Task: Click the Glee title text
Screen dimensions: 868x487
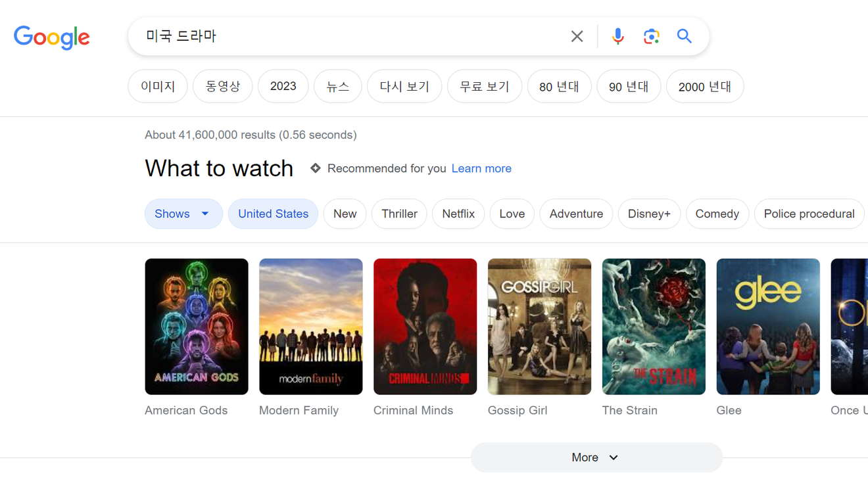Action: click(729, 410)
